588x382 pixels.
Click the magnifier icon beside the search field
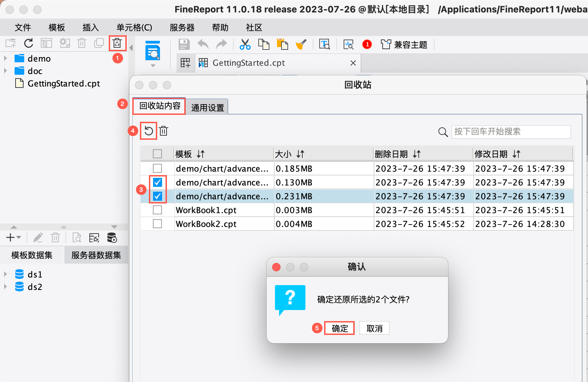coord(443,132)
